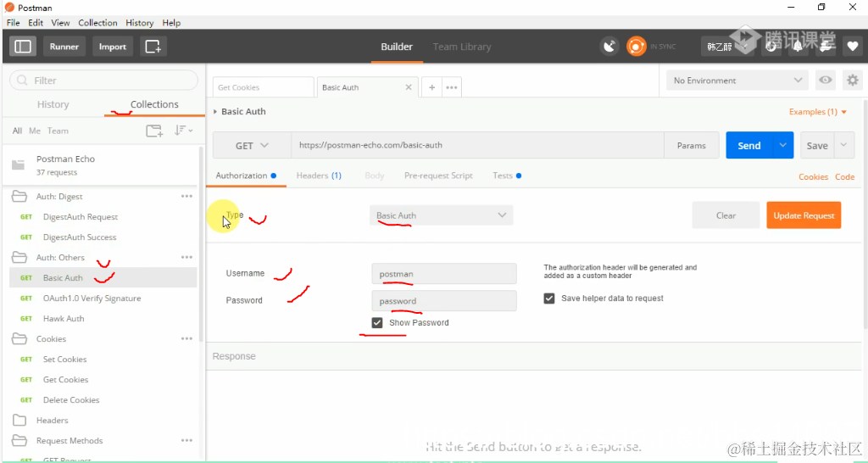Toggle Save helper data to request checkbox
The height and width of the screenshot is (463, 868).
tap(549, 298)
